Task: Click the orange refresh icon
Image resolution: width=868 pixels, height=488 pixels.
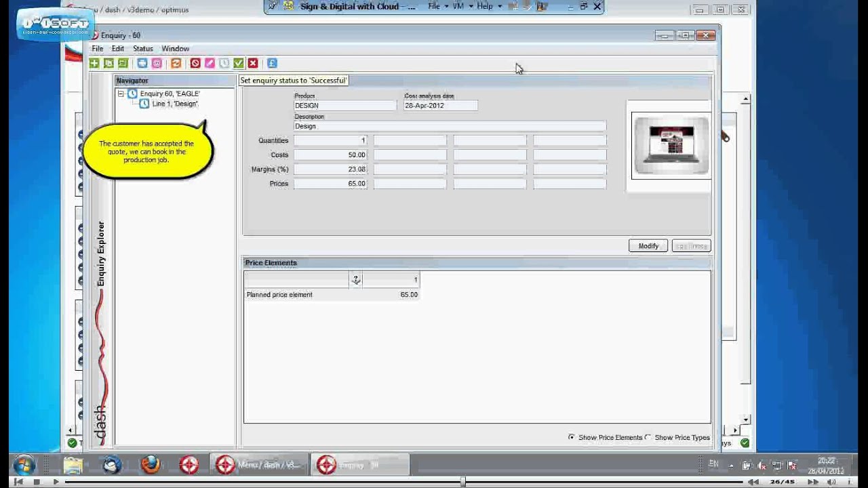Action: 176,63
